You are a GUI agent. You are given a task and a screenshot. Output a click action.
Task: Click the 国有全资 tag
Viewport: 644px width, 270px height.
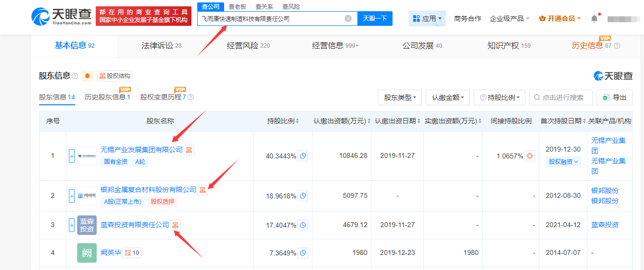click(116, 161)
